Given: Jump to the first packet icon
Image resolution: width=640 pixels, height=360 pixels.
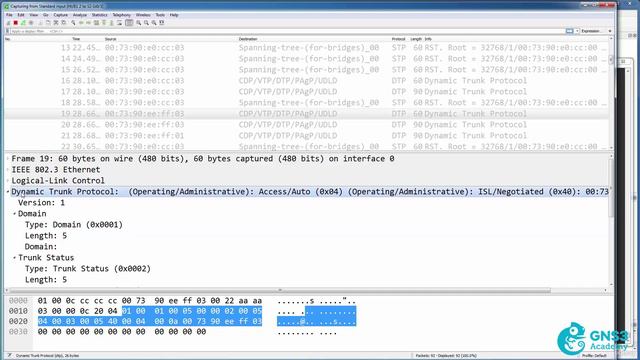Looking at the screenshot, I should [x=104, y=23].
